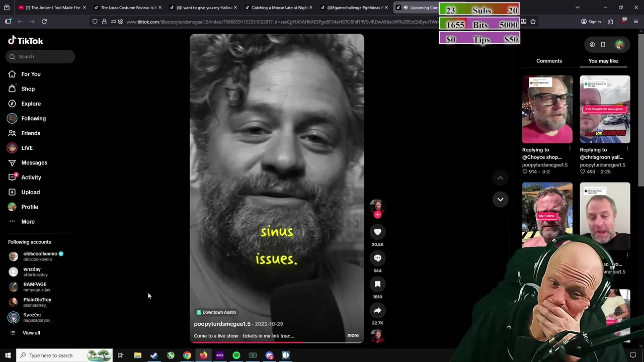Open the poopyturdsmcgee1.5 username under the video

coord(222,324)
